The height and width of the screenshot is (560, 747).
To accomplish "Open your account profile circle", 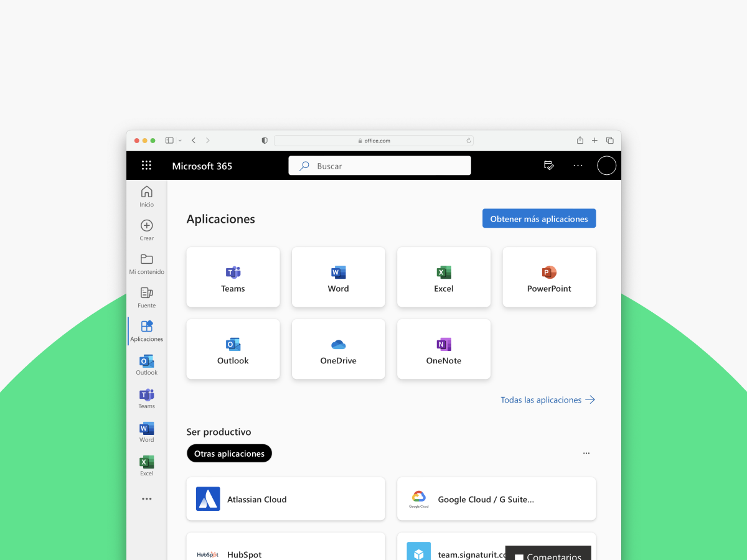I will (606, 166).
